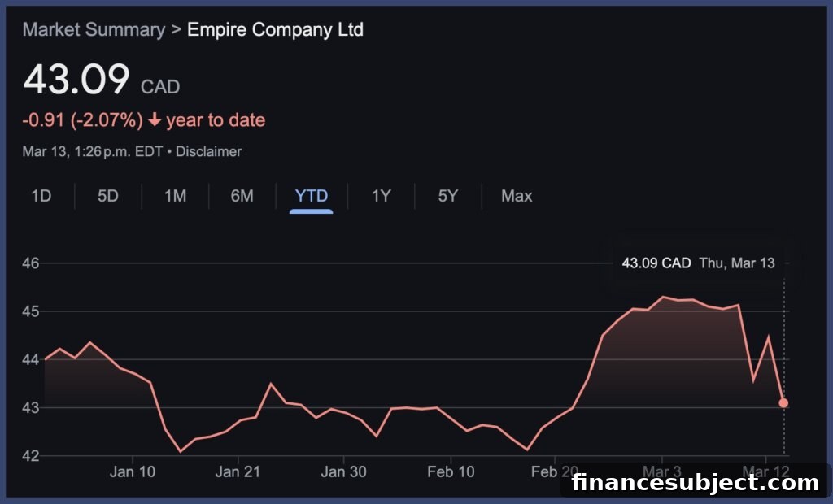The height and width of the screenshot is (504, 833).
Task: Click the 43.09 CAD chart tooltip
Action: point(698,263)
